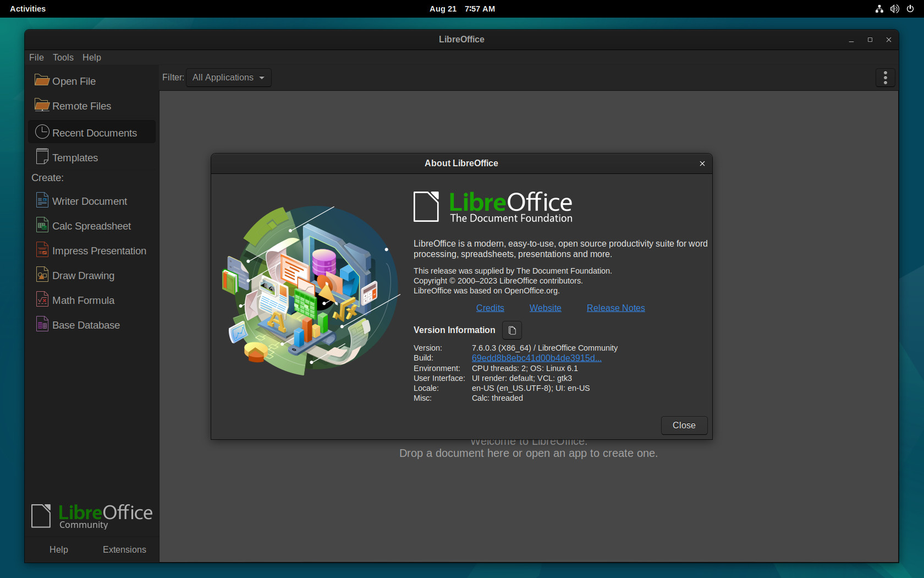
Task: Click the Recent Documents clock icon
Action: pos(42,132)
